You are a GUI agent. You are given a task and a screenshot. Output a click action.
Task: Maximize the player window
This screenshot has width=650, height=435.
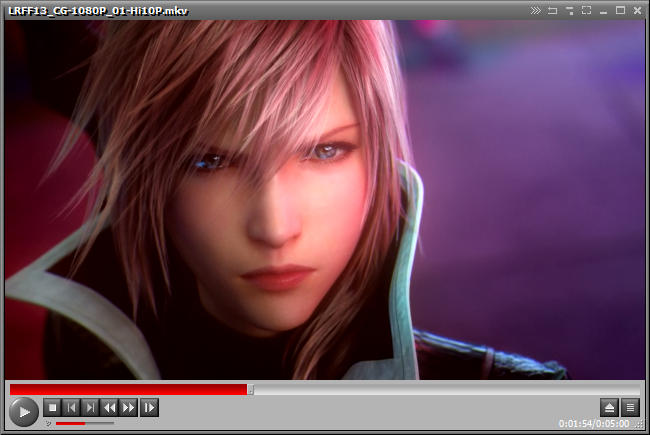[x=620, y=10]
